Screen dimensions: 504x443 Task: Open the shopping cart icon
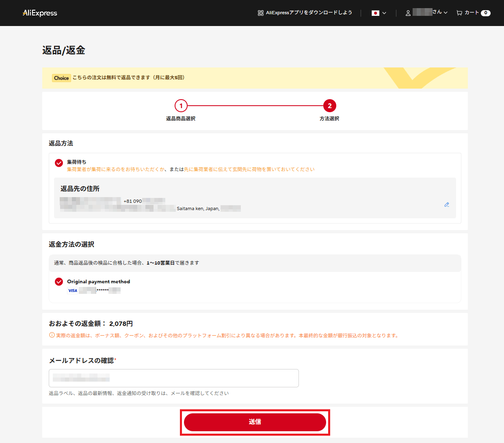[459, 13]
